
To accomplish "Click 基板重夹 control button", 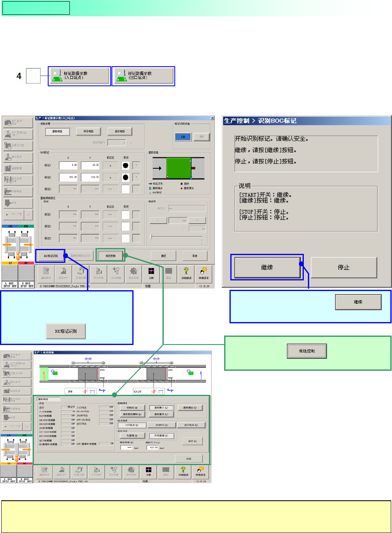I will tap(161, 414).
